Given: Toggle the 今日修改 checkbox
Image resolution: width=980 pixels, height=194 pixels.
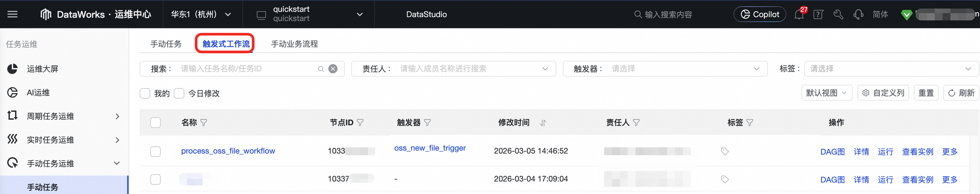Looking at the screenshot, I should [179, 93].
